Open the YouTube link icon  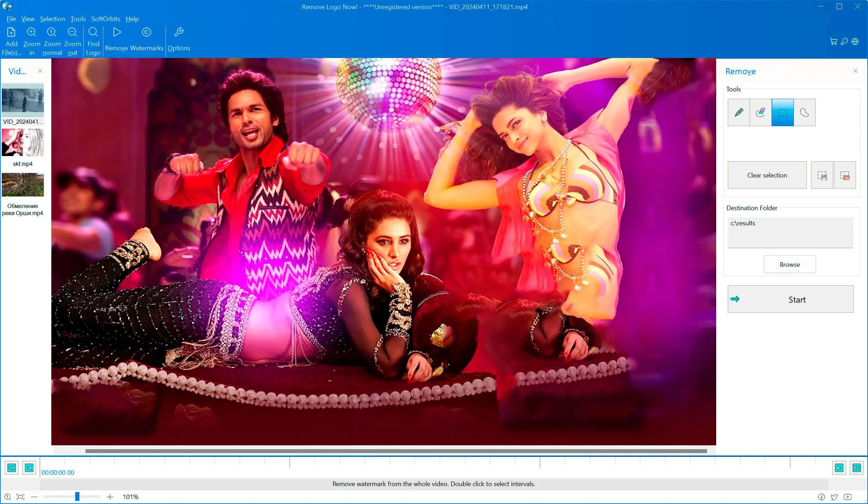(x=848, y=497)
